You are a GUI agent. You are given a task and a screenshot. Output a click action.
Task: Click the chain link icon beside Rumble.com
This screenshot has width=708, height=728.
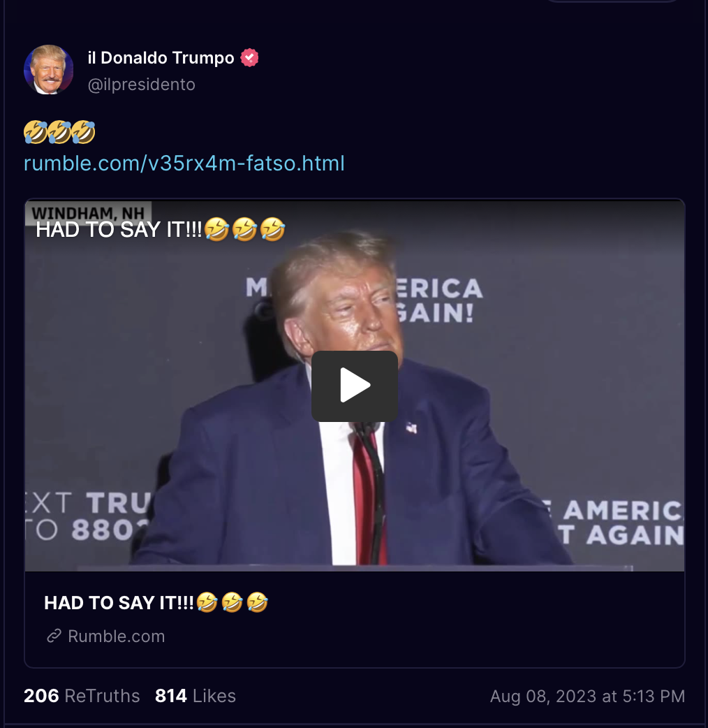54,636
